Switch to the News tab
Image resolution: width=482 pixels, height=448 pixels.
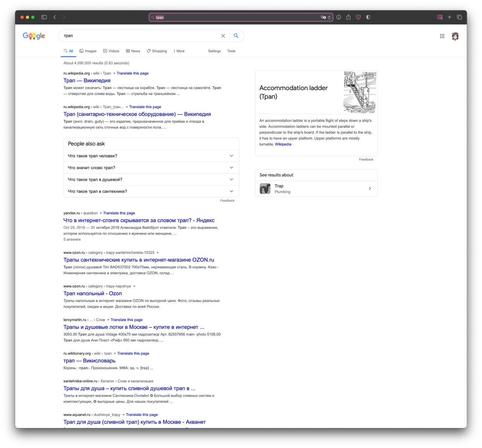click(x=133, y=51)
